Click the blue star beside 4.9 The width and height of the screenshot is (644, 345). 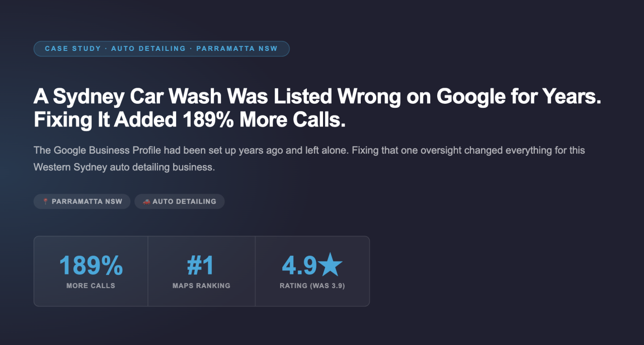click(331, 265)
